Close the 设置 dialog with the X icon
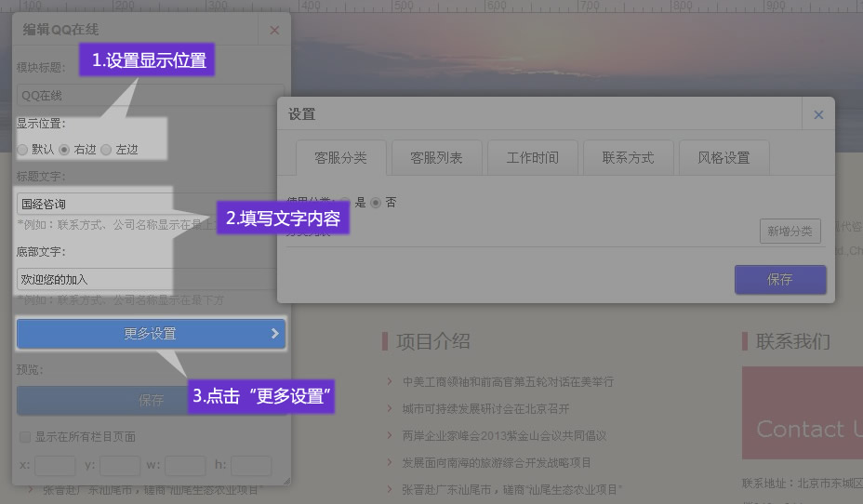 tap(818, 114)
